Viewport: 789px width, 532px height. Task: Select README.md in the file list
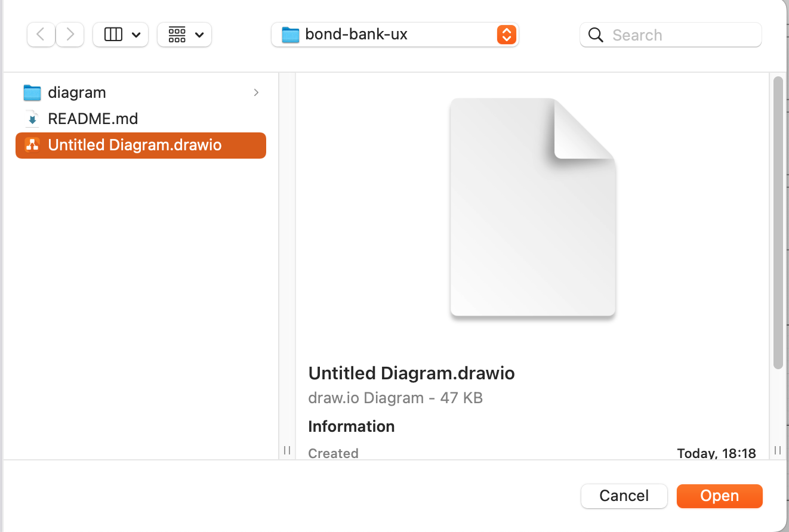[x=93, y=119]
